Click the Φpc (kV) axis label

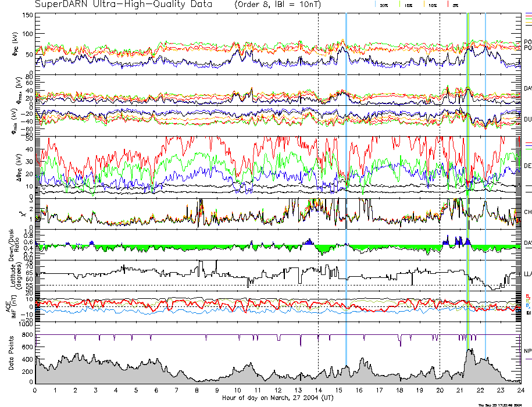coord(16,43)
